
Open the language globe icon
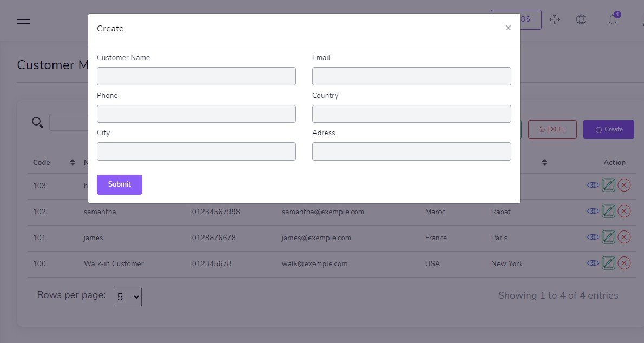[x=581, y=19]
